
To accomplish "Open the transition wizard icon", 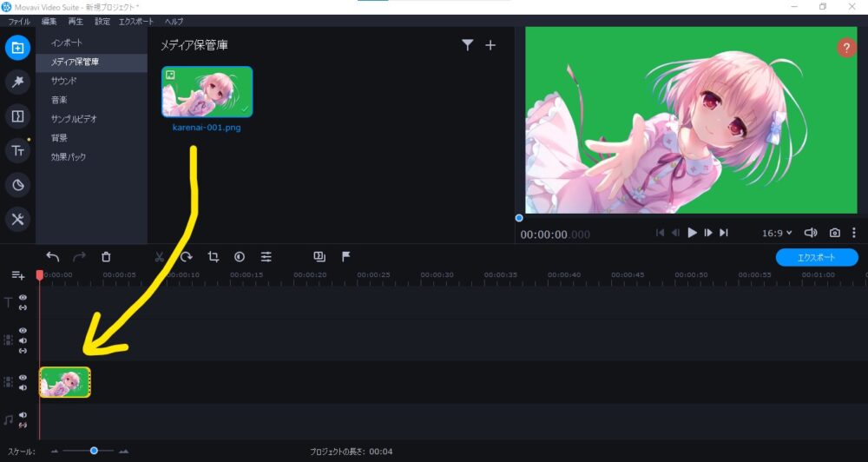I will point(319,256).
